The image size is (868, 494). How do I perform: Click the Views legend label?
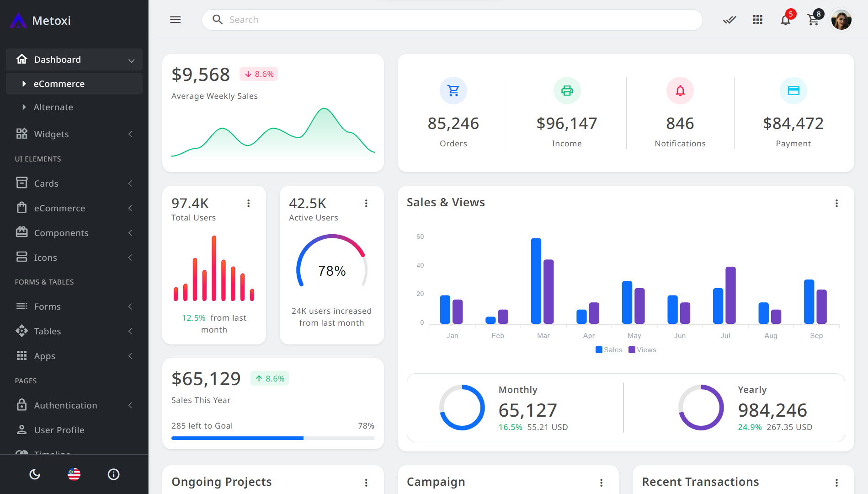(642, 349)
